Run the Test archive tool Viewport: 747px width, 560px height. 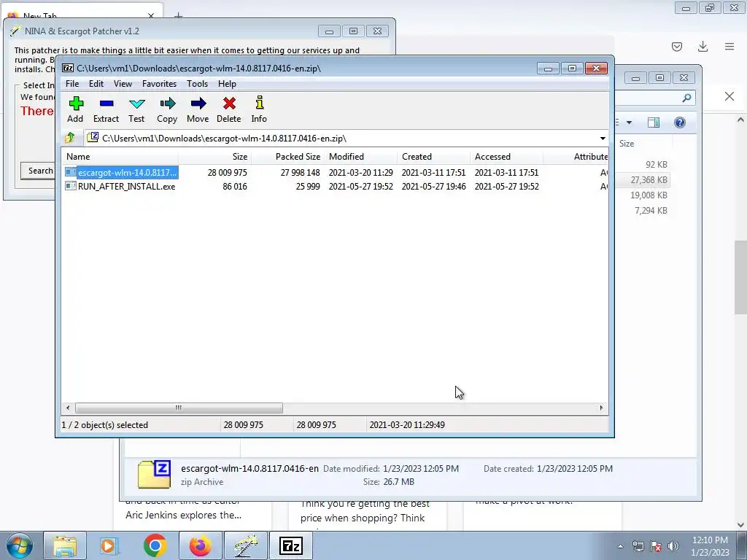click(x=136, y=110)
